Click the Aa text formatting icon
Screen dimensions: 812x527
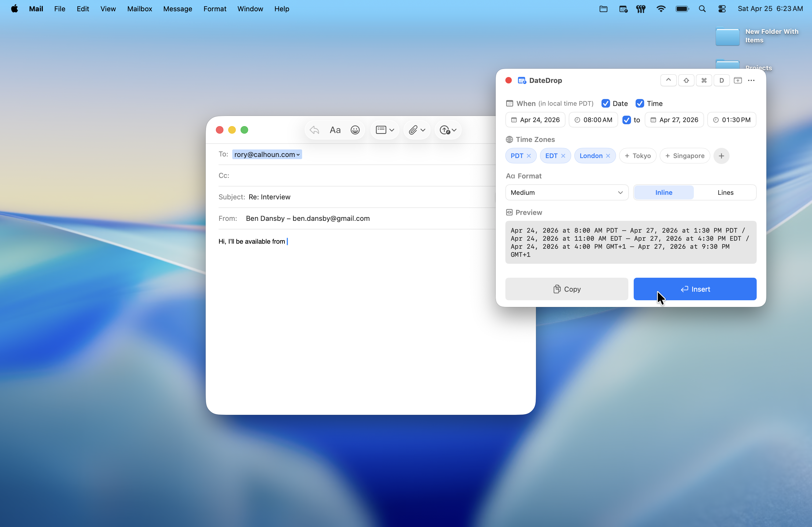(x=335, y=130)
